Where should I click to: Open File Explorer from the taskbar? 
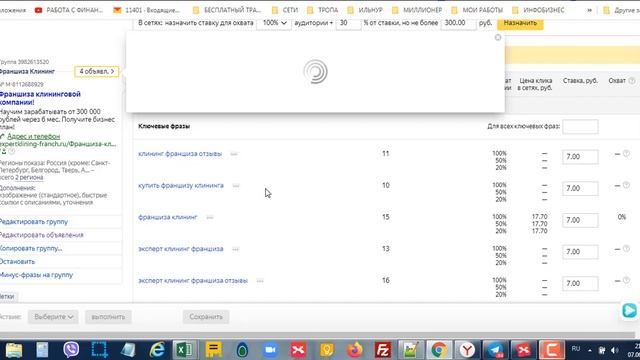click(x=13, y=350)
